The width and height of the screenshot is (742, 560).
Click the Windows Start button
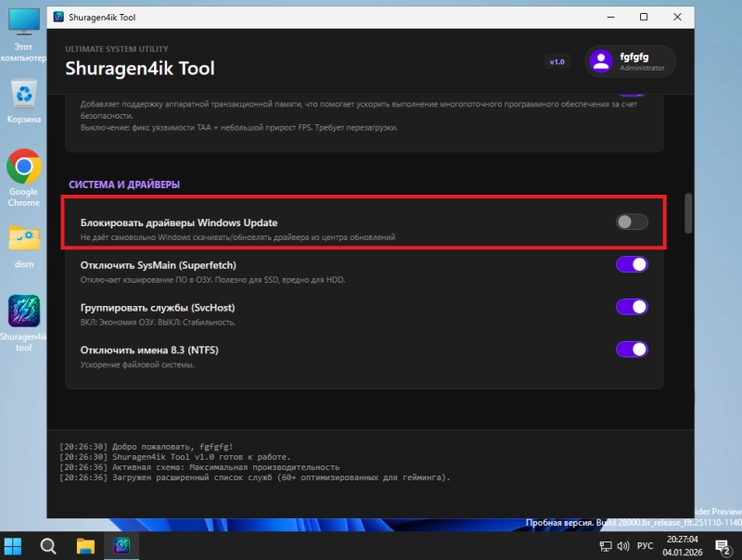click(14, 545)
